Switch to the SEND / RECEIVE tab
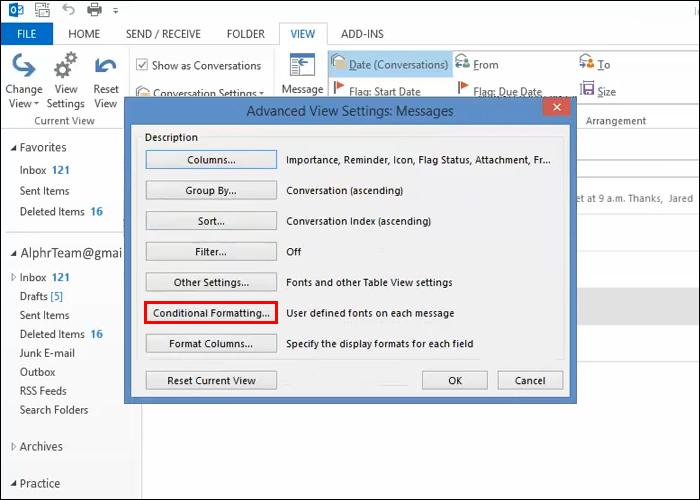This screenshot has width=700, height=500. 163,34
